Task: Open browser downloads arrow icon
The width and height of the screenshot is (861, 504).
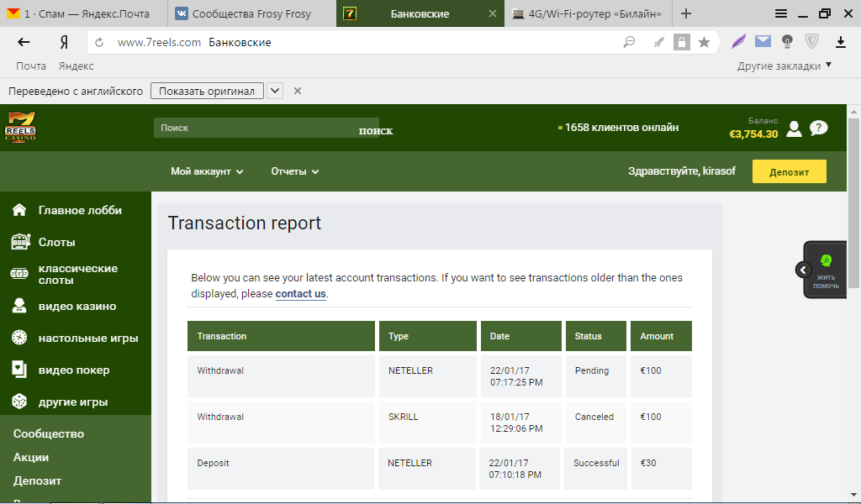Action: pos(840,42)
